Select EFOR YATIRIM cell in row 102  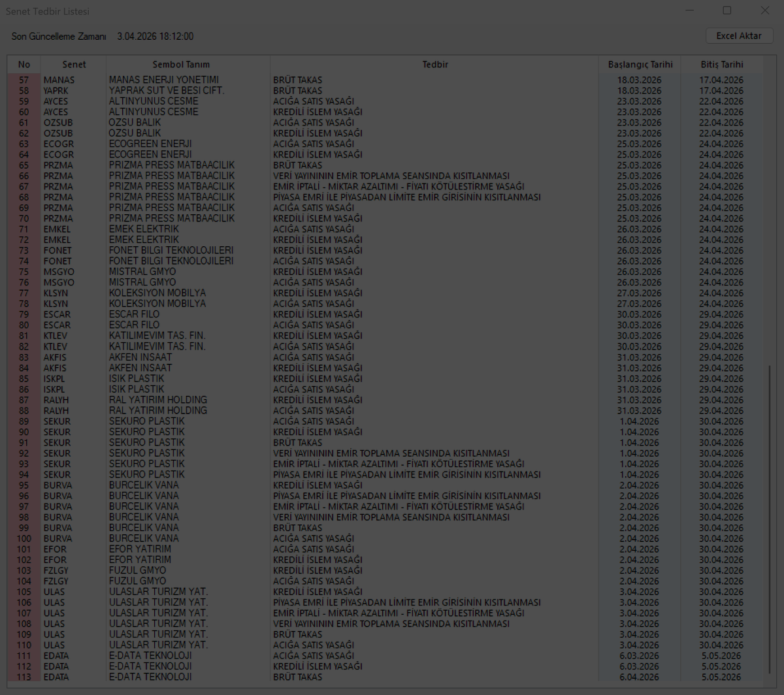coord(140,560)
